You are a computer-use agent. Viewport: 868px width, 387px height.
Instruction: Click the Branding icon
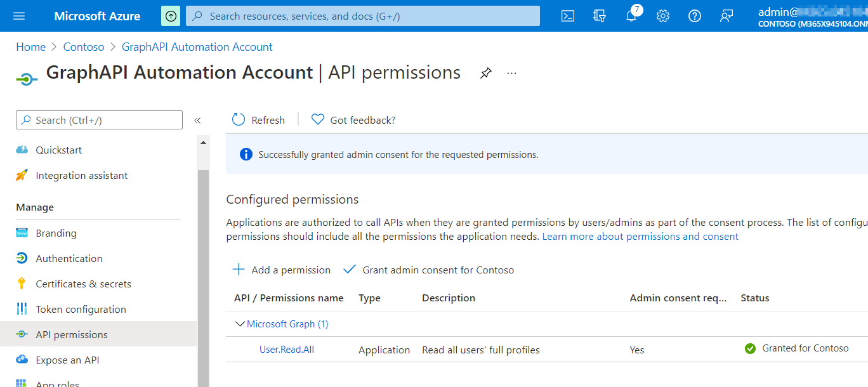tap(22, 233)
